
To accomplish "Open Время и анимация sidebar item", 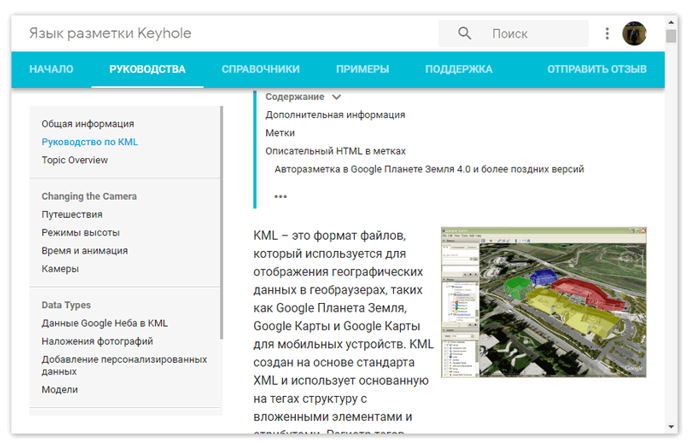I will pyautogui.click(x=85, y=251).
